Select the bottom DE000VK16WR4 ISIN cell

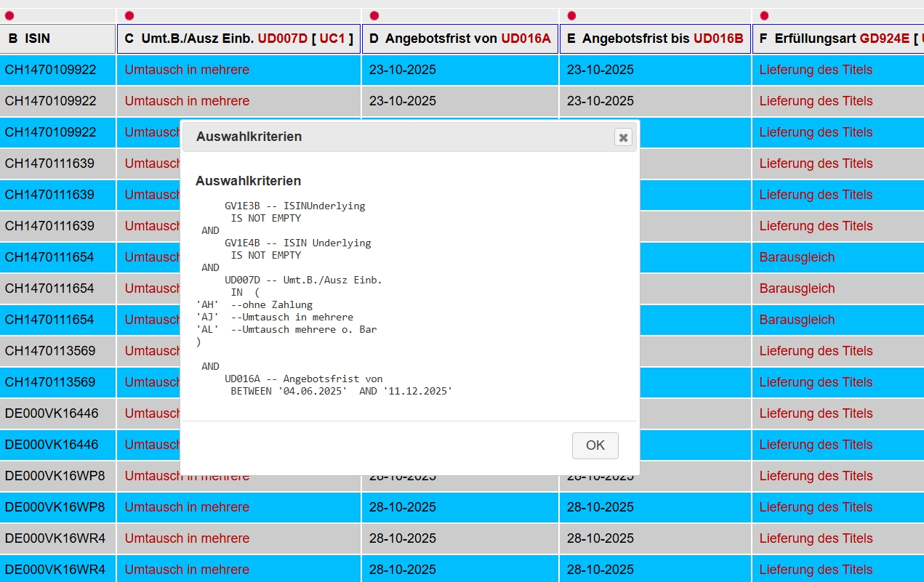click(55, 570)
